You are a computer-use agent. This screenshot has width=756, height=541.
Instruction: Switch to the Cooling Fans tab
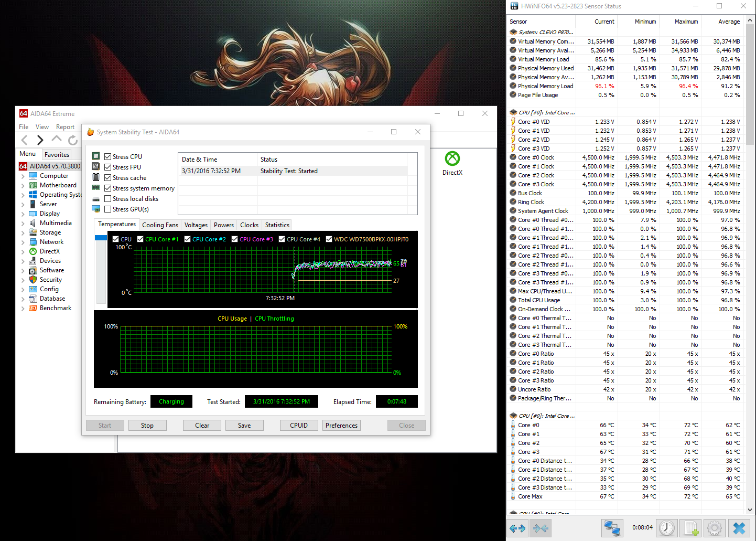(x=160, y=225)
